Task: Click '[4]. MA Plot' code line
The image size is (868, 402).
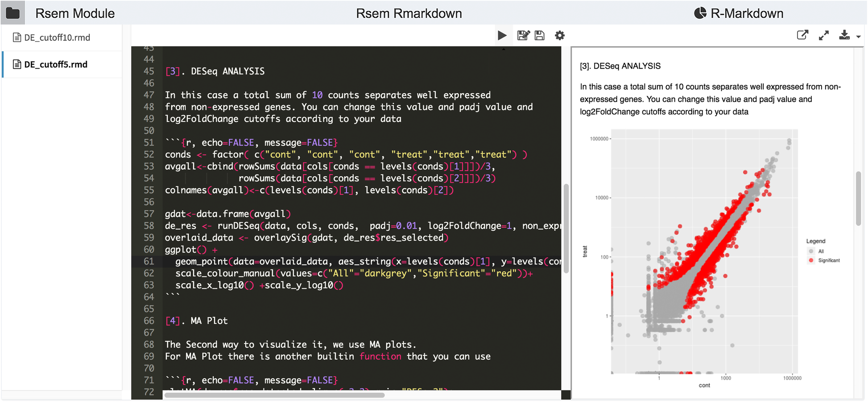Action: click(196, 321)
